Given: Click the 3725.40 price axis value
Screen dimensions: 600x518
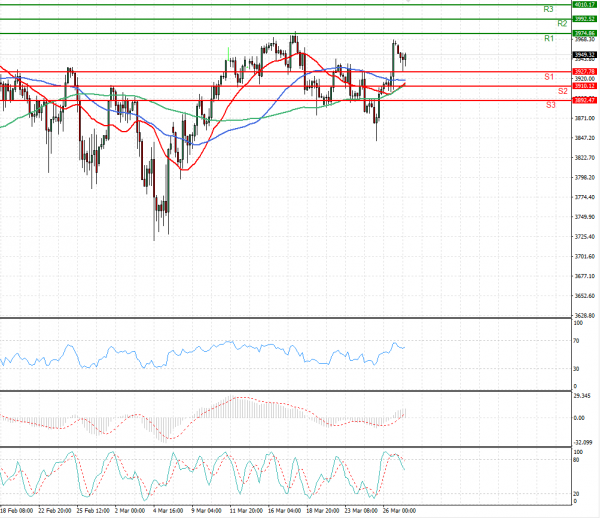Looking at the screenshot, I should (x=585, y=237).
